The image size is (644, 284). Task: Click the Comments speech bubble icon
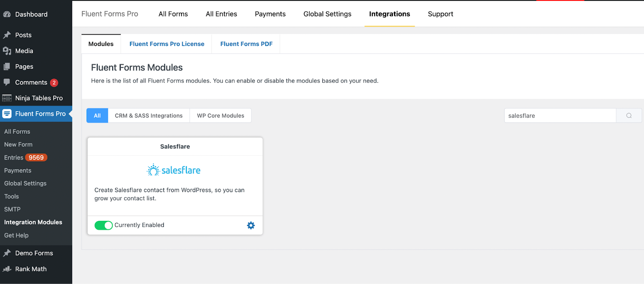coord(7,82)
